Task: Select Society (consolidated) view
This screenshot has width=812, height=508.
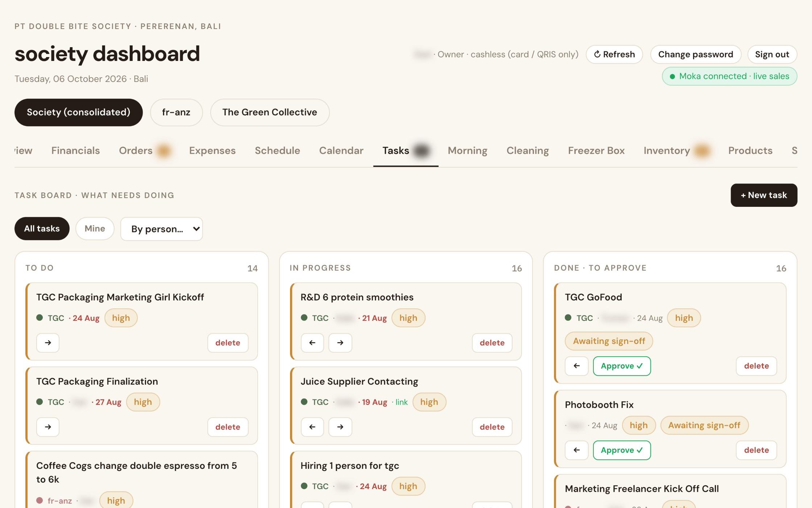Action: [x=78, y=112]
